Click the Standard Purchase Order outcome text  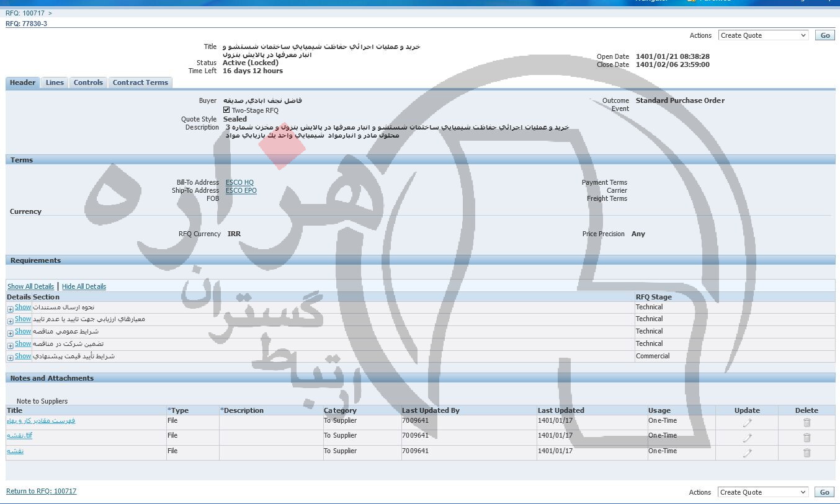tap(680, 100)
